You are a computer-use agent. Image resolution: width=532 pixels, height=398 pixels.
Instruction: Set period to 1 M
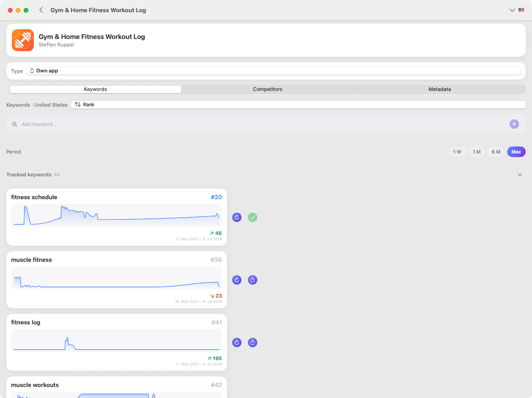477,152
